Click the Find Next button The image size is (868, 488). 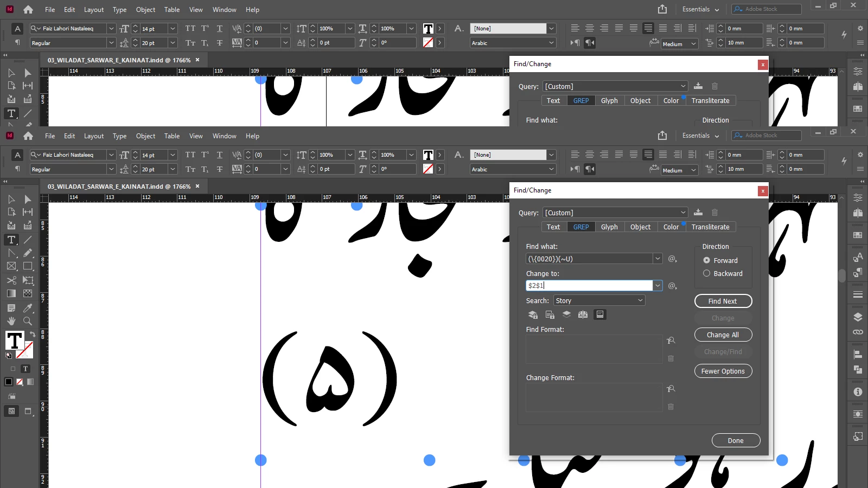tap(723, 301)
